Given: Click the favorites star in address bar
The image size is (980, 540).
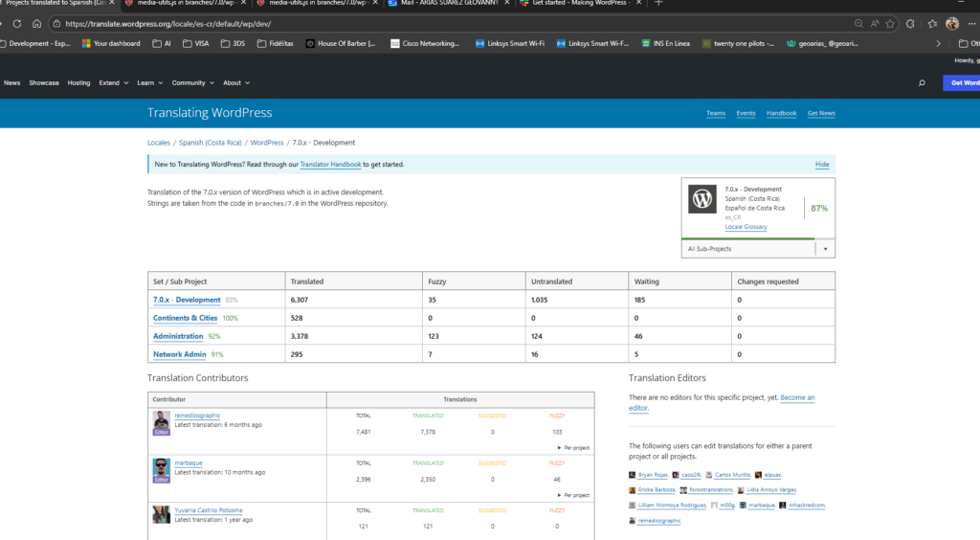Looking at the screenshot, I should click(x=890, y=23).
